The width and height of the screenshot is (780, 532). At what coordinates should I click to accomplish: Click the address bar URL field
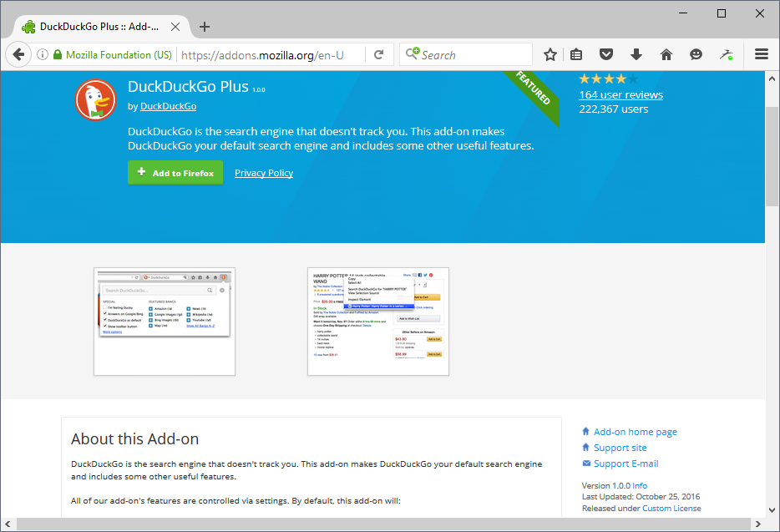(271, 55)
